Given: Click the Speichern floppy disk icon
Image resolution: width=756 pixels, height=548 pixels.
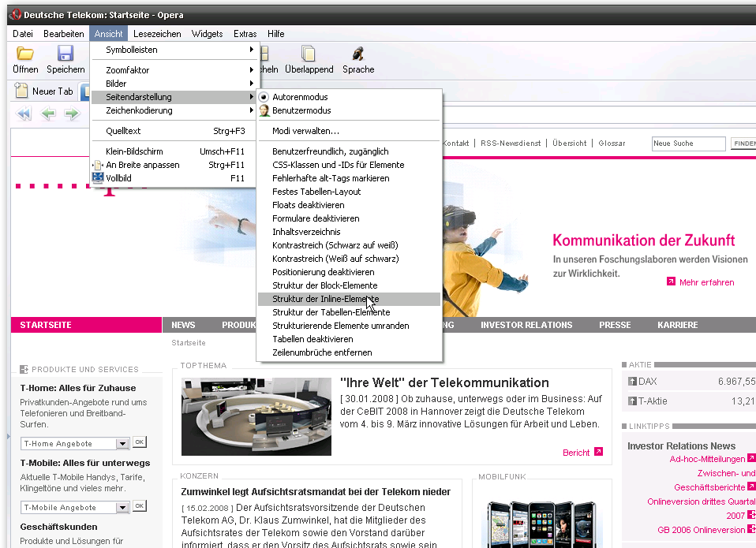Looking at the screenshot, I should [65, 54].
